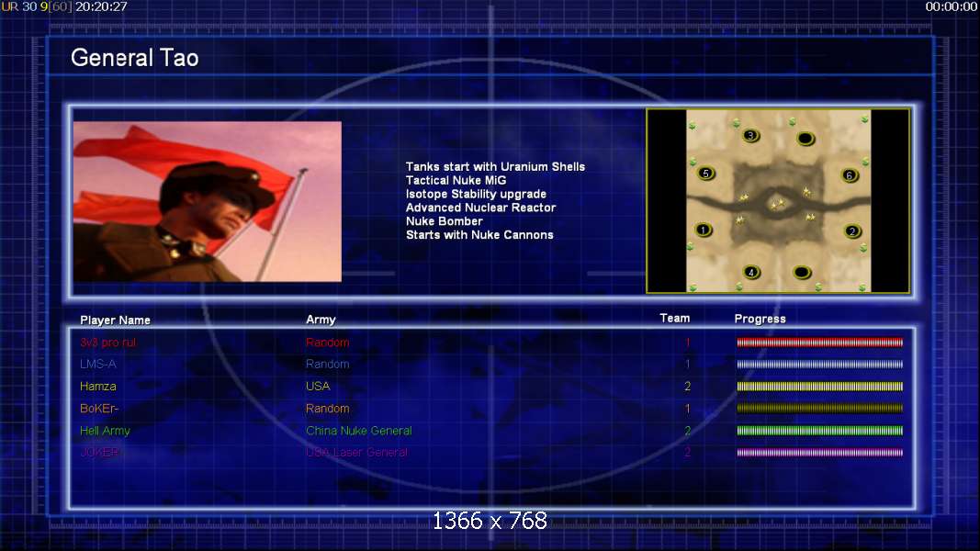This screenshot has width=980, height=551.
Task: Choose start position 5 on the minimap
Action: point(705,173)
